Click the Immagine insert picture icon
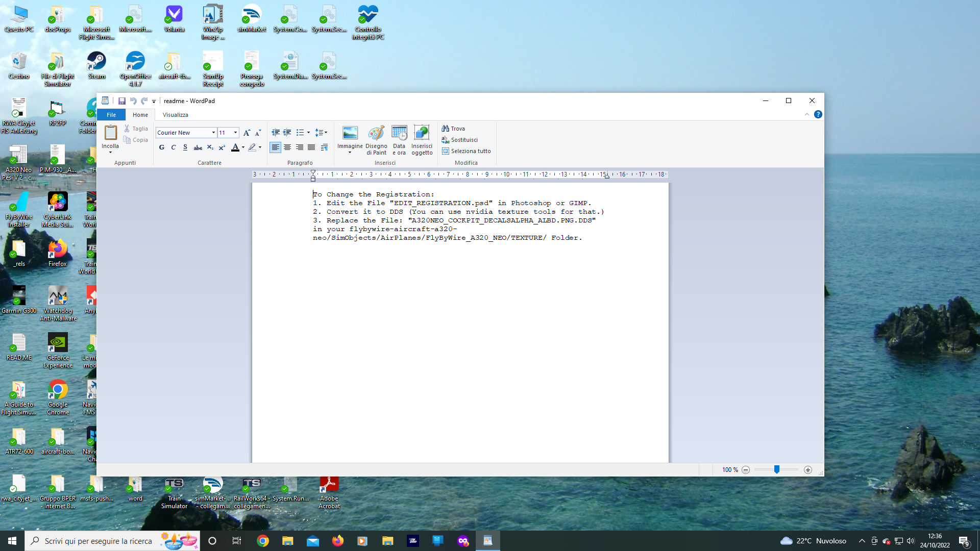980x551 pixels. (350, 133)
